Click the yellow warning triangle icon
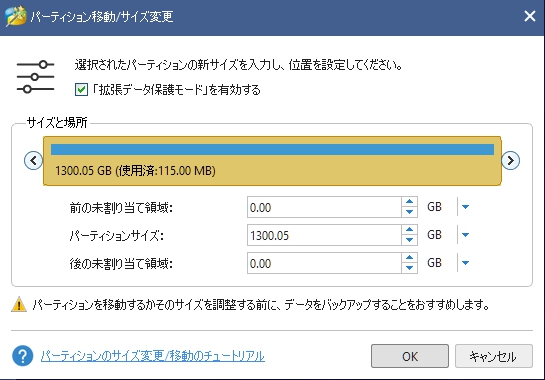 (19, 305)
